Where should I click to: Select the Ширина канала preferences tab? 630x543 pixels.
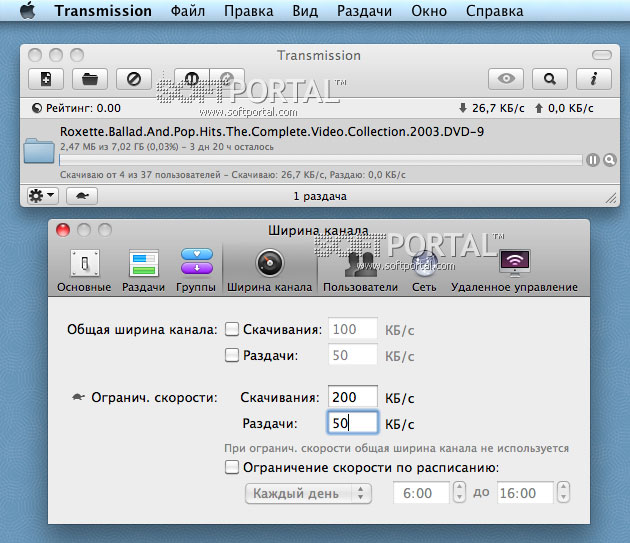pos(270,270)
